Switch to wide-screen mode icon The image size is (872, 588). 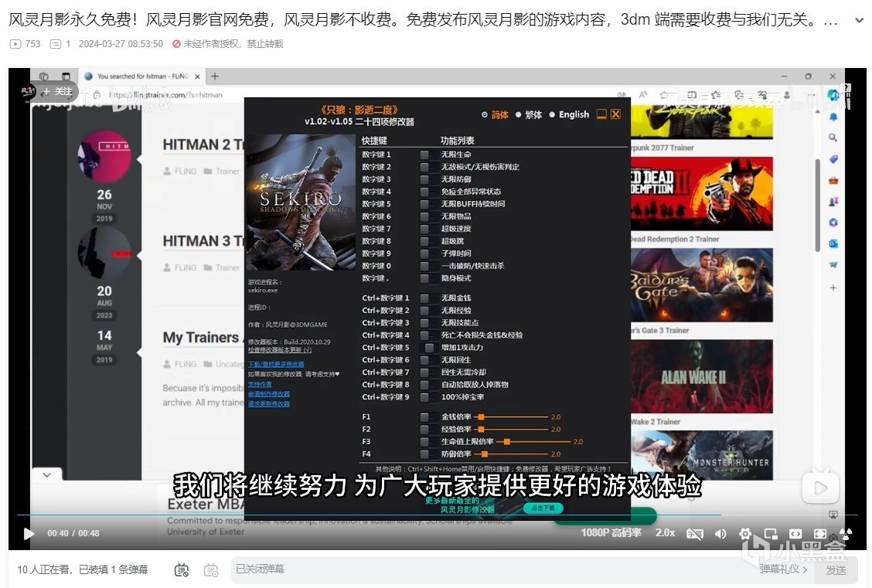795,534
